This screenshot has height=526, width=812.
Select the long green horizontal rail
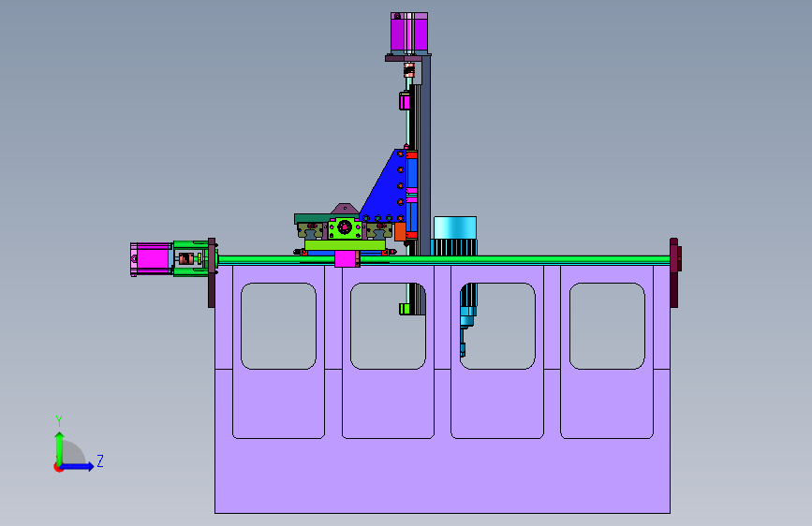pyautogui.click(x=444, y=260)
